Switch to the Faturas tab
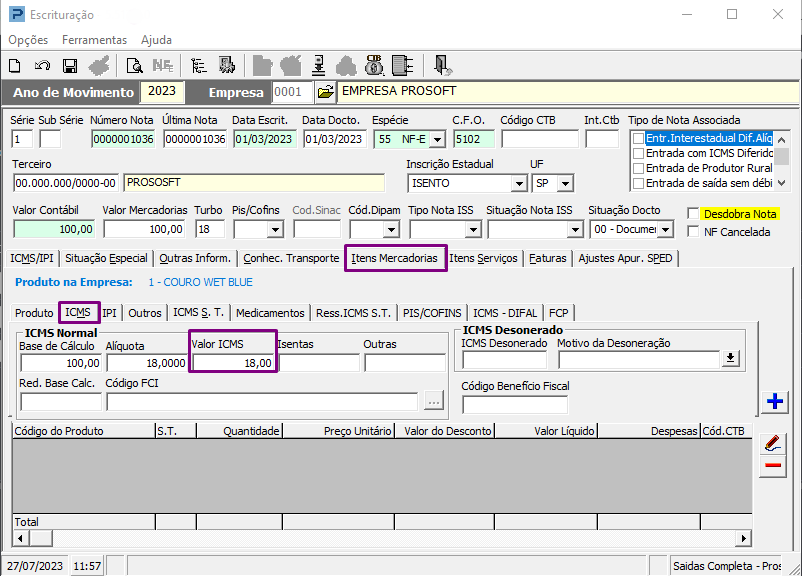802x576 pixels. [x=547, y=258]
